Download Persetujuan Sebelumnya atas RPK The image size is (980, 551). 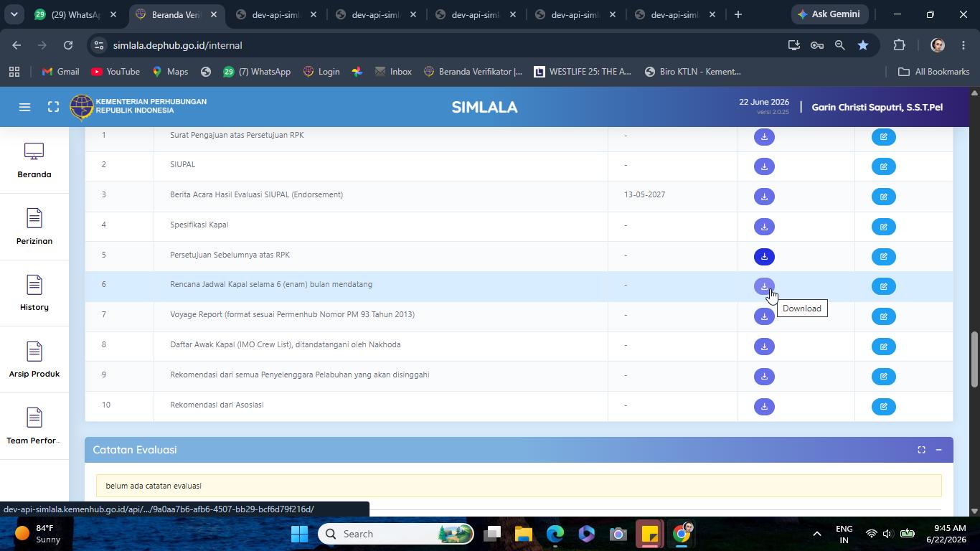click(x=764, y=257)
